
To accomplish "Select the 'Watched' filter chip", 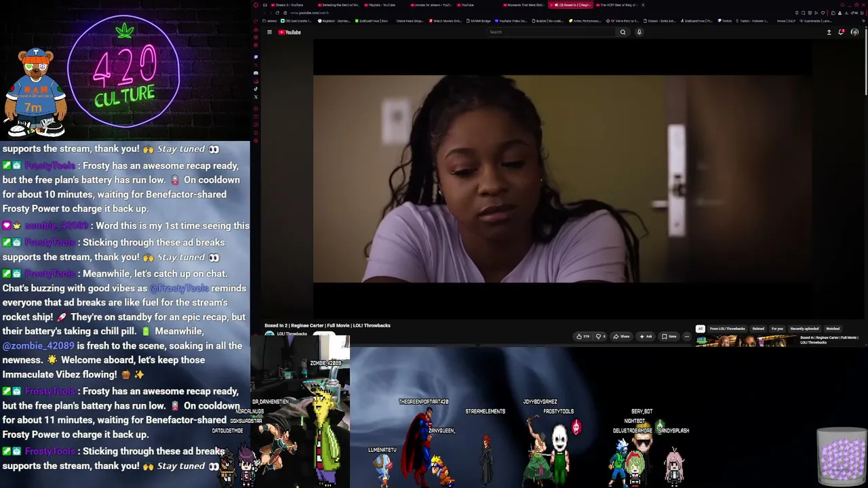I will (833, 329).
